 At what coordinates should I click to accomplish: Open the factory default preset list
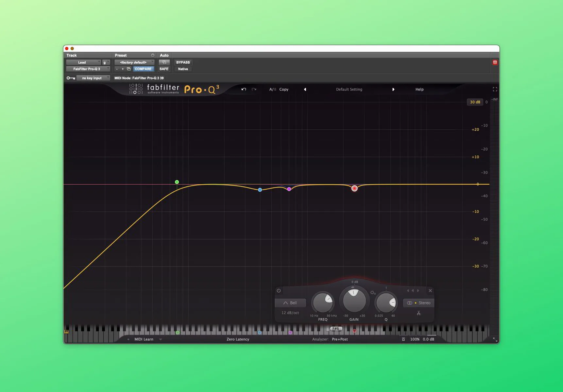pyautogui.click(x=134, y=62)
